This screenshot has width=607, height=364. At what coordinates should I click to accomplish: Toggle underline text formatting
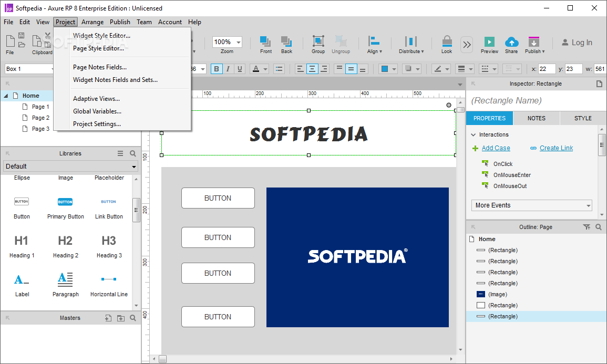click(240, 69)
